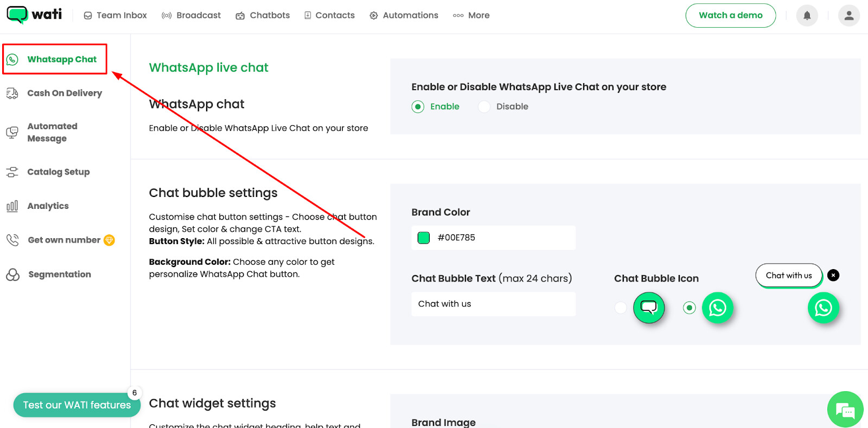Go to the Broadcast menu
Viewport: 868px width, 428px height.
[191, 15]
